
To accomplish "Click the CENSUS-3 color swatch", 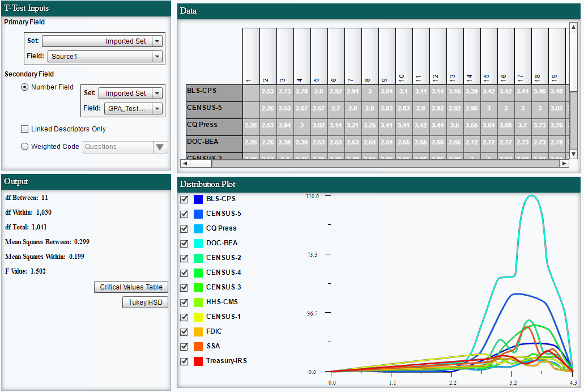I will pos(198,288).
